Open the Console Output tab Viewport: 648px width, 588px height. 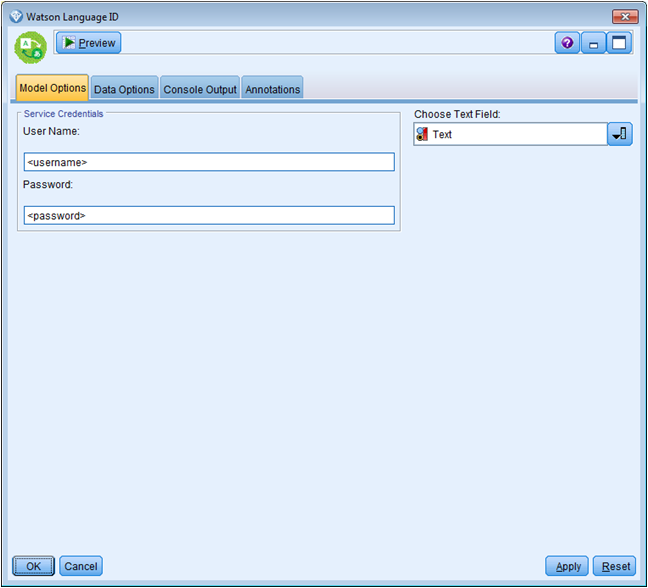200,88
